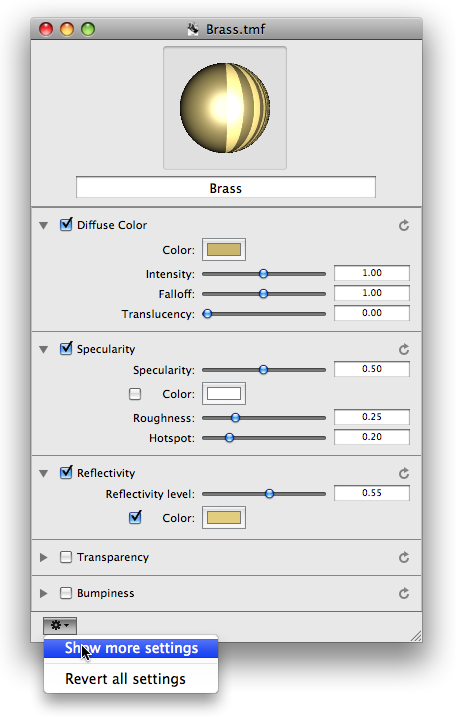Click the Bumpiness revert arrow icon
This screenshot has width=456, height=717.
(x=403, y=594)
